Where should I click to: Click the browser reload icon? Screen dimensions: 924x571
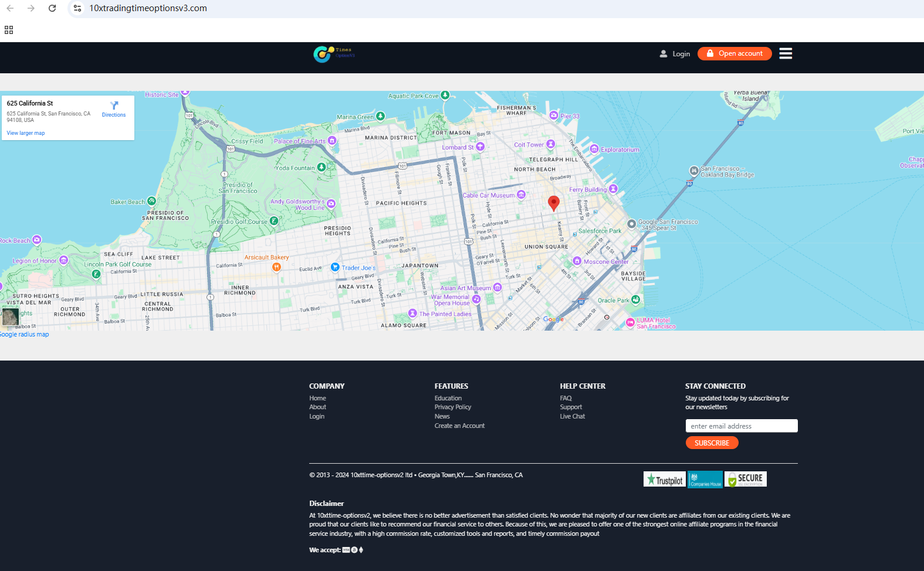coord(52,8)
